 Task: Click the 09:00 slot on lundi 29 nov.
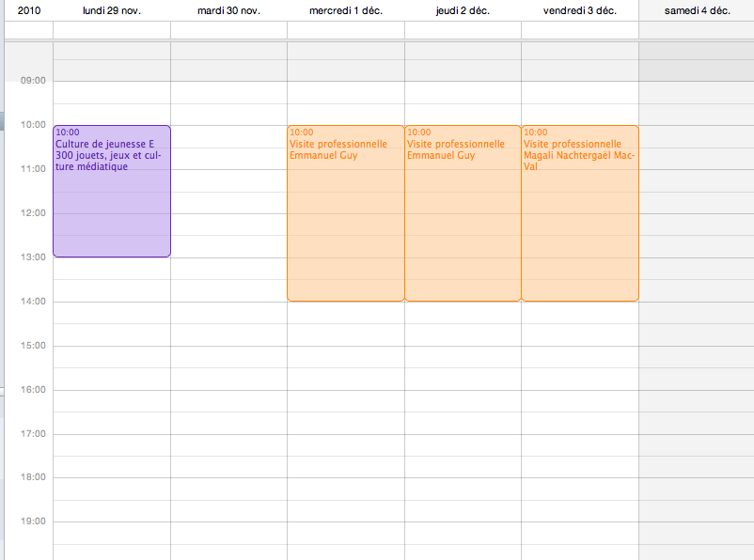pyautogui.click(x=112, y=92)
